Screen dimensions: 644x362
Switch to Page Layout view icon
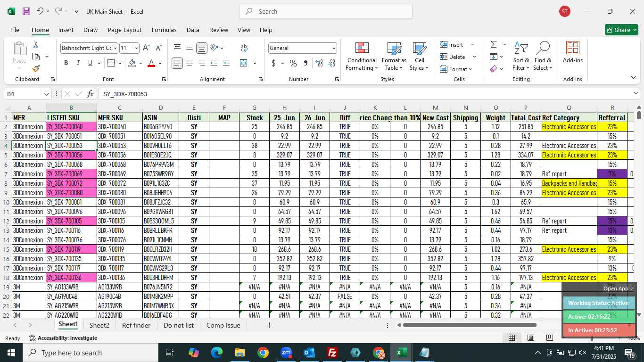tap(530, 337)
